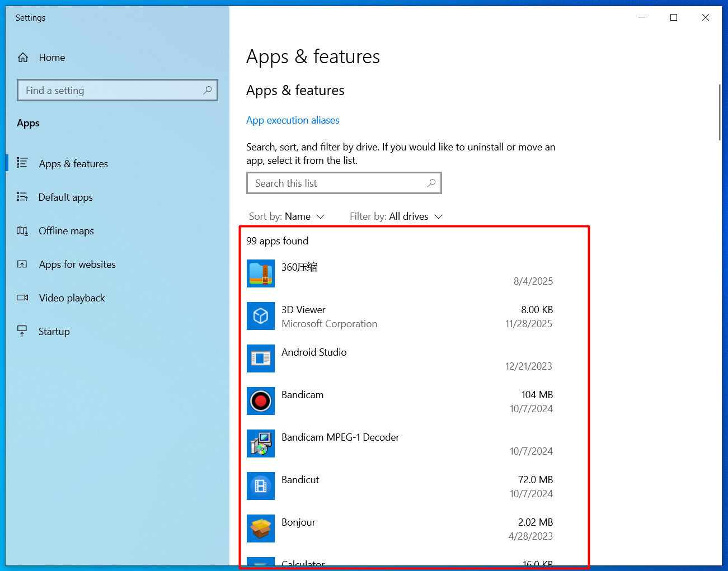
Task: Go to Default apps settings
Action: 118,197
